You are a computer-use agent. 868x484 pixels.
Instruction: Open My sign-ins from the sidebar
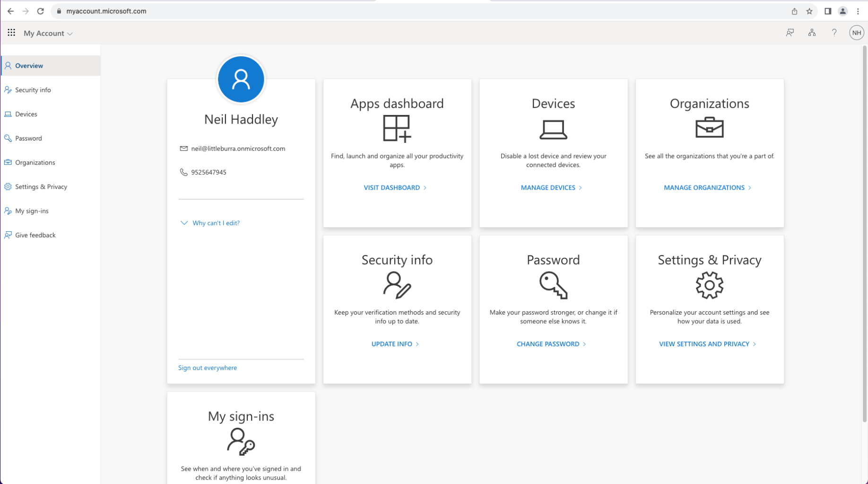pos(32,211)
